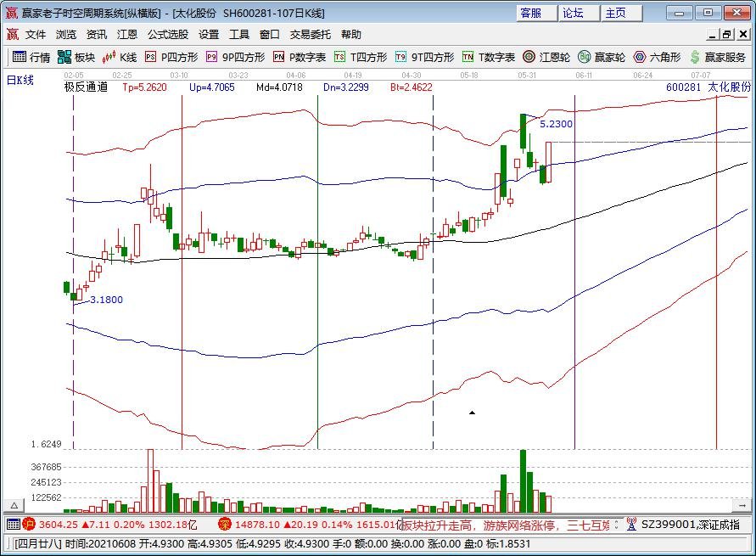Image resolution: width=756 pixels, height=556 pixels.
Task: Click the keyboard grid icon in status bar
Action: [14, 525]
